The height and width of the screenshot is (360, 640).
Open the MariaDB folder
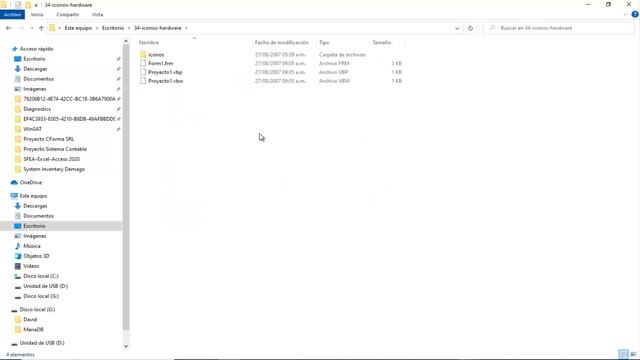pyautogui.click(x=33, y=329)
